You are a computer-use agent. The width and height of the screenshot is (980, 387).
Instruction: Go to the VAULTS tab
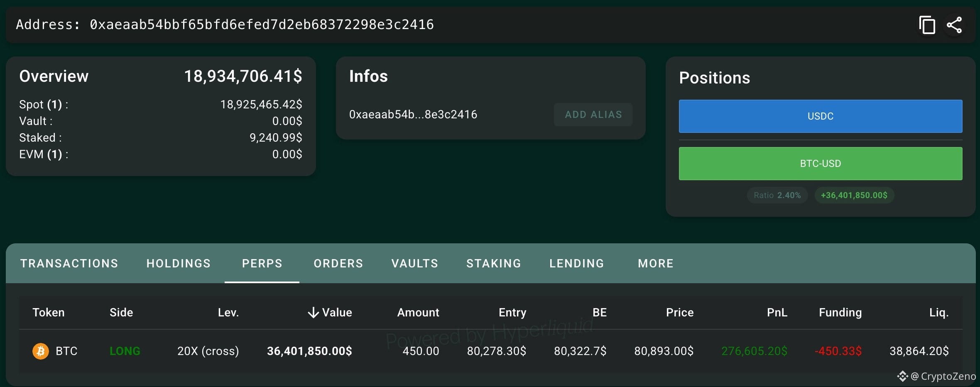415,263
